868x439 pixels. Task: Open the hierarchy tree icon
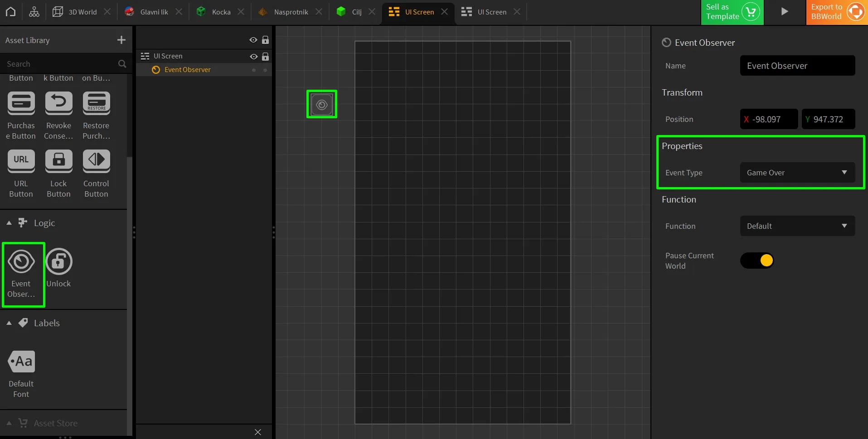point(34,12)
